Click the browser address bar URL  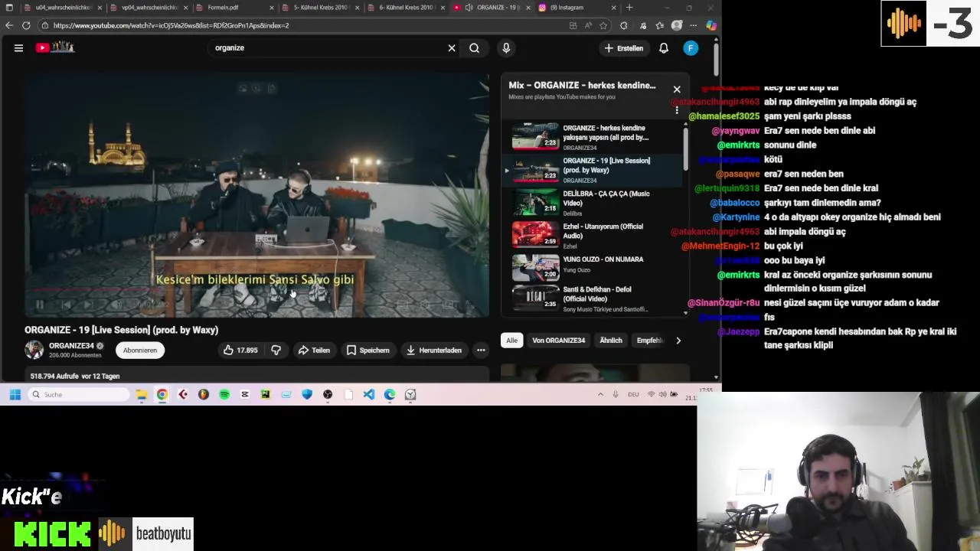171,25
